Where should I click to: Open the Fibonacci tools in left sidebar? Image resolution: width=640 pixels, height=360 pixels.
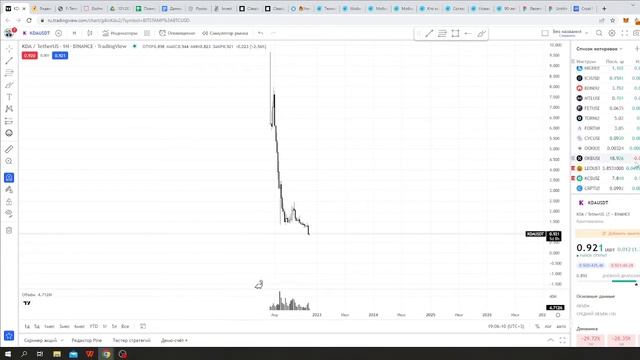9,73
